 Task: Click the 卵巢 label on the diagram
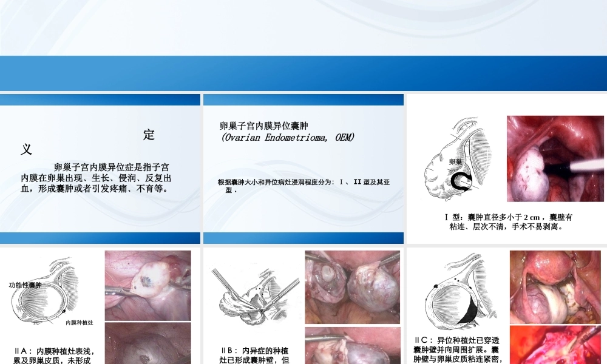pyautogui.click(x=454, y=161)
